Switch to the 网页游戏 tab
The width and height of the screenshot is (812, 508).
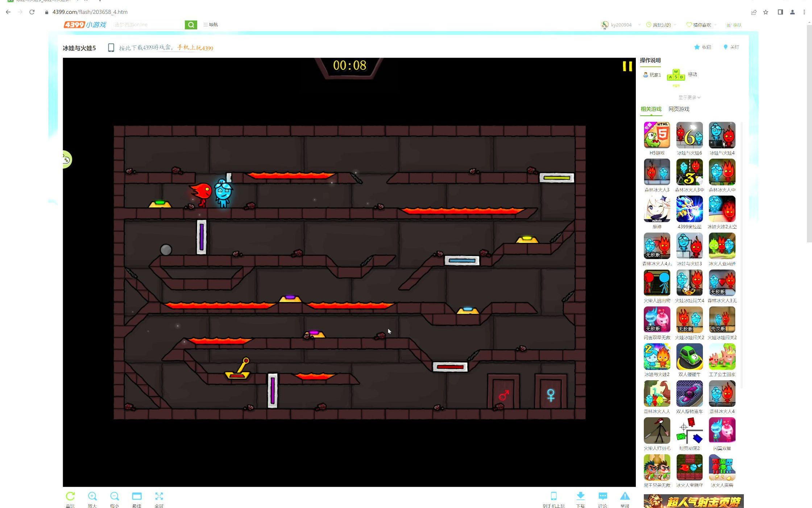pyautogui.click(x=679, y=109)
